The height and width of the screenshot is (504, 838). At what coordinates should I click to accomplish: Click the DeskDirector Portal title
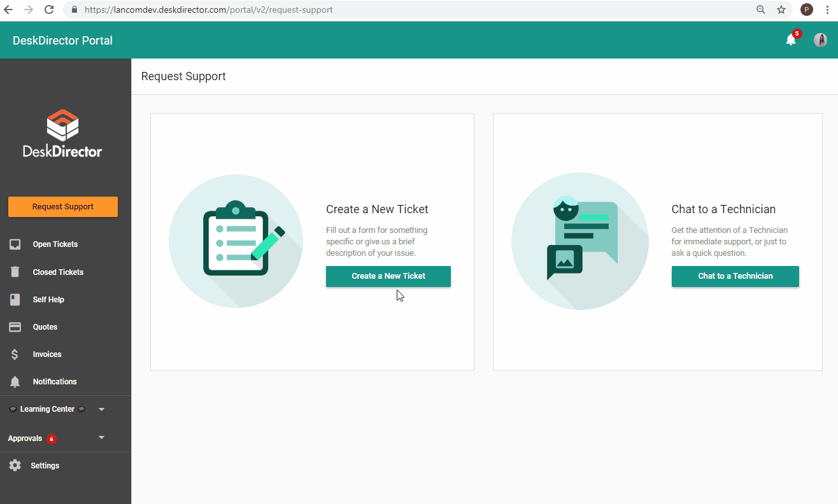(x=62, y=41)
